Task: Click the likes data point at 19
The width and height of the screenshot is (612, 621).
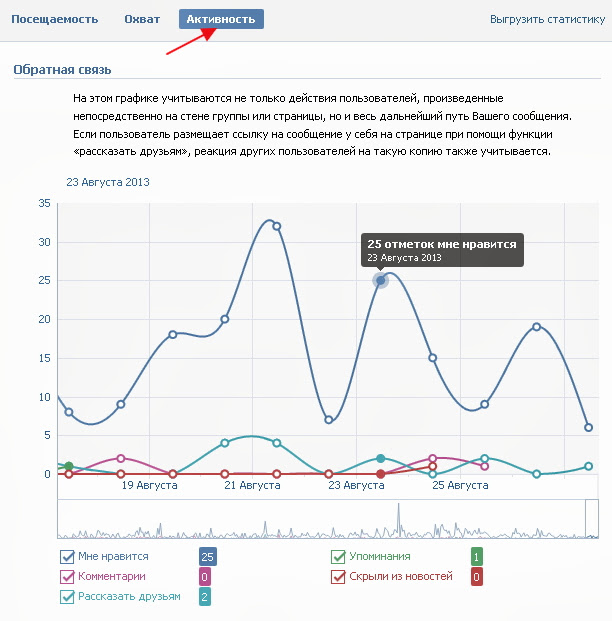Action: click(536, 327)
